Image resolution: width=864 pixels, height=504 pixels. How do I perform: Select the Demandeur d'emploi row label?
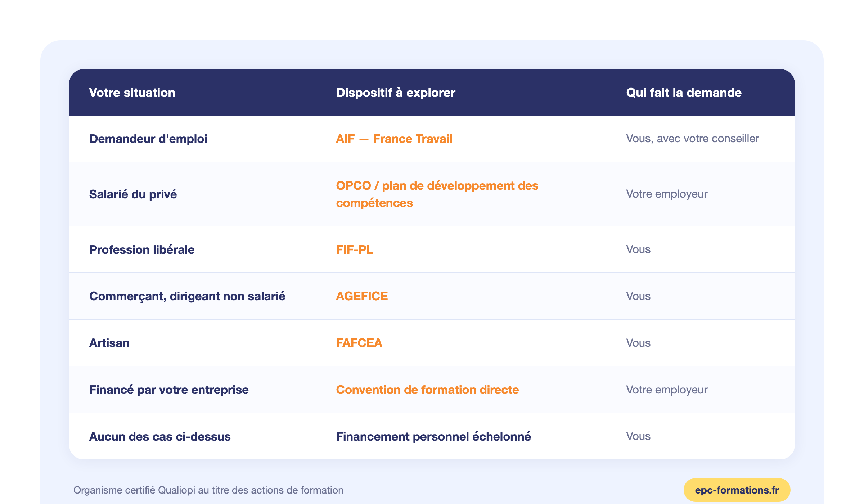click(148, 139)
